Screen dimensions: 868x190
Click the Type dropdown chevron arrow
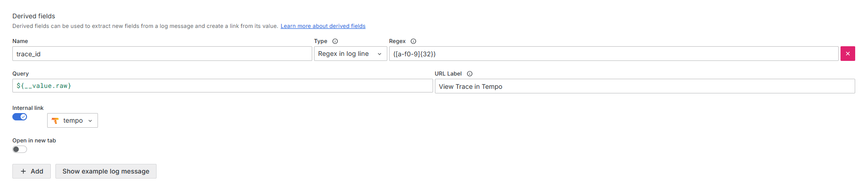pyautogui.click(x=380, y=54)
